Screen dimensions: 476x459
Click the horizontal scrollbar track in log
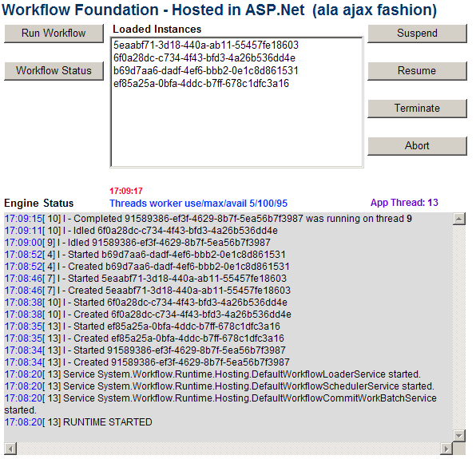pyautogui.click(x=228, y=449)
